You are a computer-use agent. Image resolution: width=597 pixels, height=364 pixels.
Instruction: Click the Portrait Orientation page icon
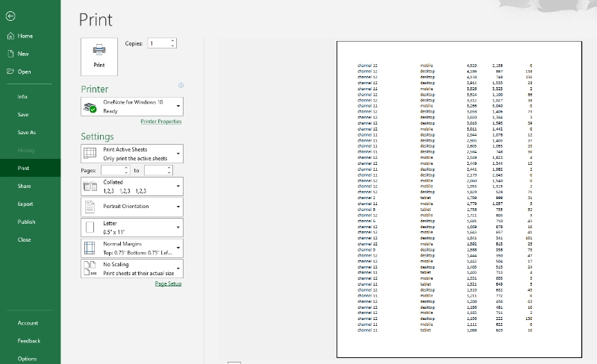[90, 207]
